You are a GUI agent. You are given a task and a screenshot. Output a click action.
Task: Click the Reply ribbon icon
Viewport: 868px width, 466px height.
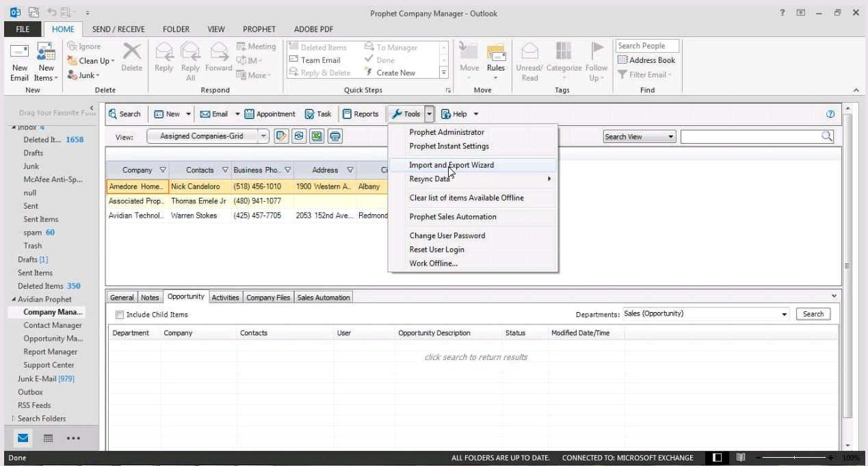pyautogui.click(x=164, y=53)
